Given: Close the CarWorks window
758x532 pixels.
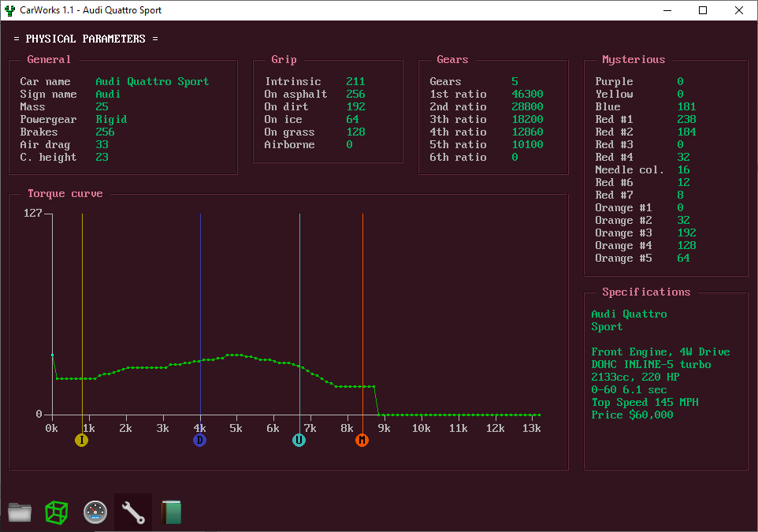Looking at the screenshot, I should (738, 10).
